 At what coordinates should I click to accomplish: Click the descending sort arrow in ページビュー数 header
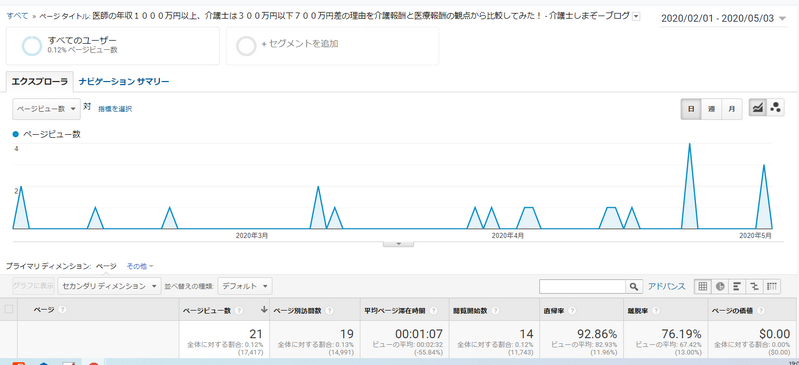pos(264,309)
